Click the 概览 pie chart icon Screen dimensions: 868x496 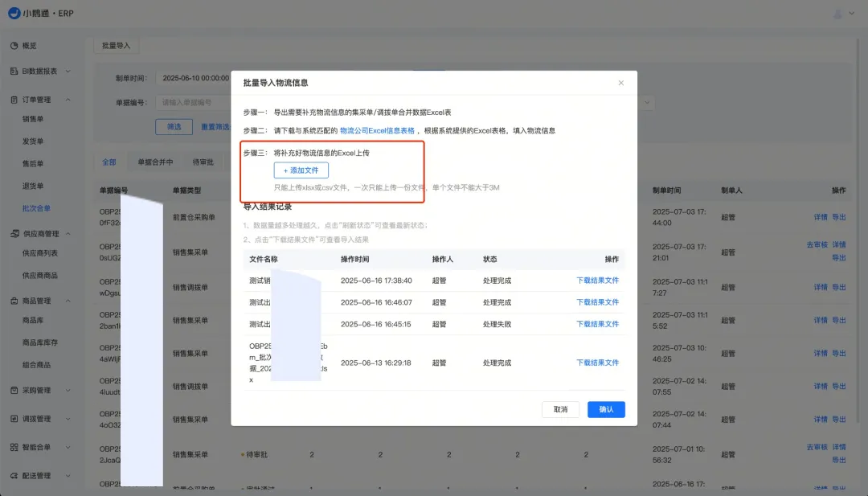point(14,46)
